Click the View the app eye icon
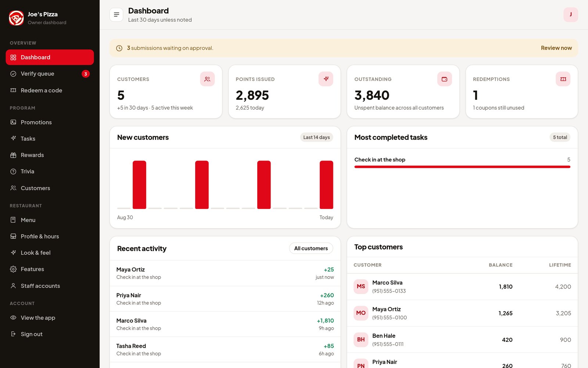This screenshot has height=368, width=588. click(x=13, y=318)
